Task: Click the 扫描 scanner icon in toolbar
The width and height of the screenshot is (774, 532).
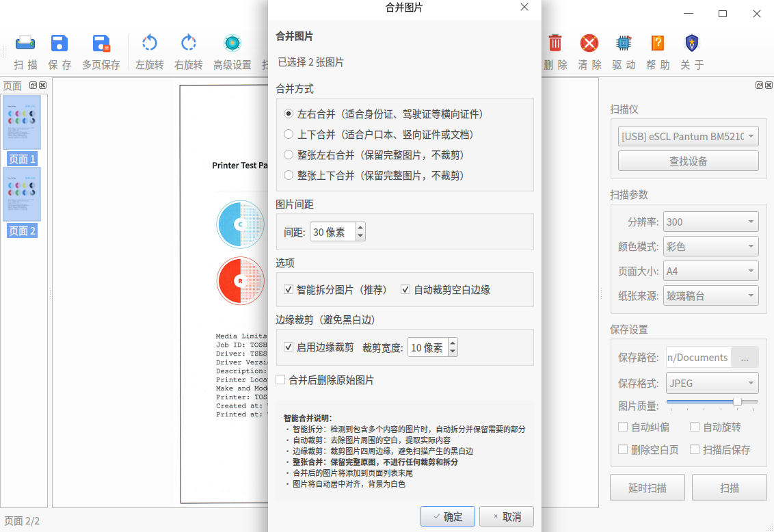Action: (x=25, y=44)
